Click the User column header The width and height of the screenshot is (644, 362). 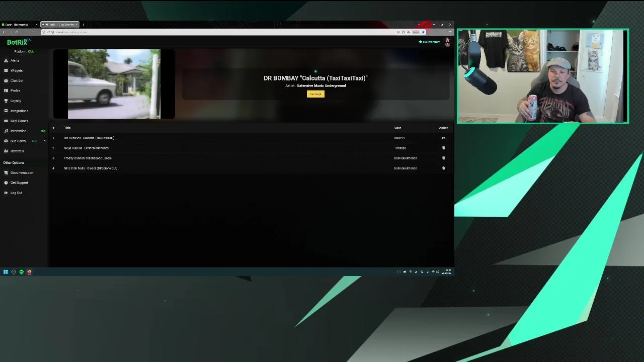(397, 128)
